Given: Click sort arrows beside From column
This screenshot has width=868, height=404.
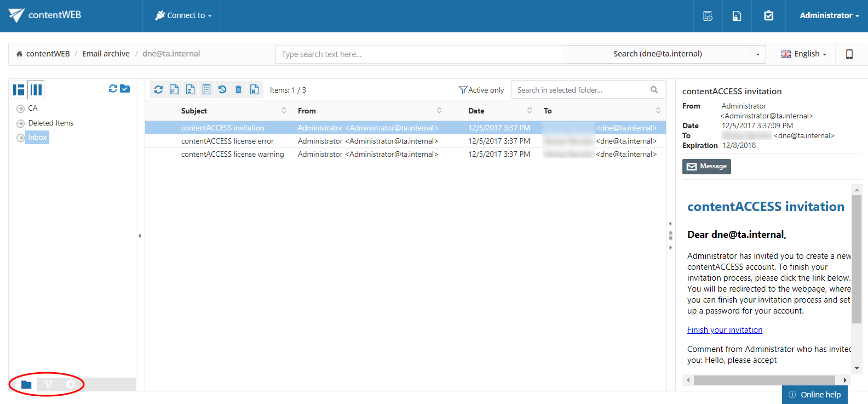Looking at the screenshot, I should [x=439, y=111].
